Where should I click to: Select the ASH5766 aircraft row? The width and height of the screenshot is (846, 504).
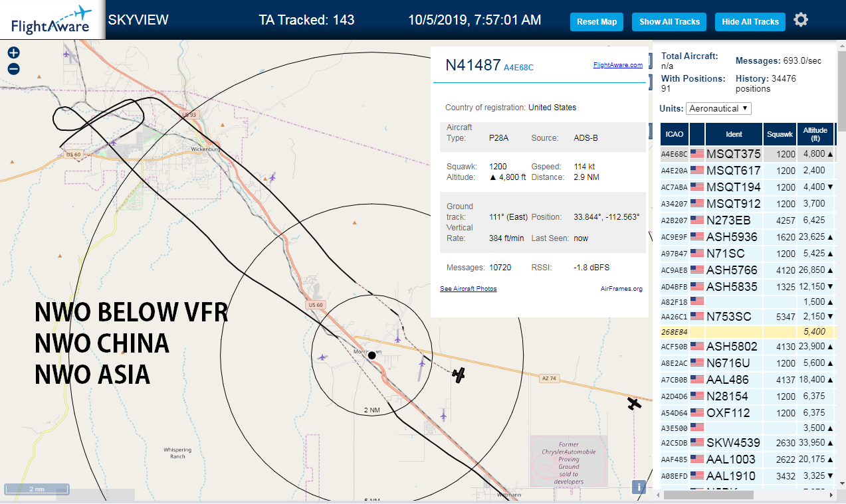[748, 270]
